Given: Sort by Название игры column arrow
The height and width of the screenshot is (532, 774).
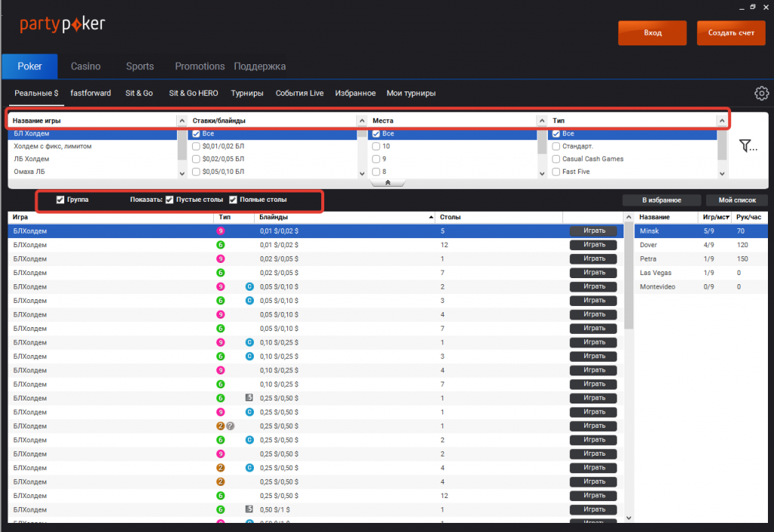Looking at the screenshot, I should point(181,121).
